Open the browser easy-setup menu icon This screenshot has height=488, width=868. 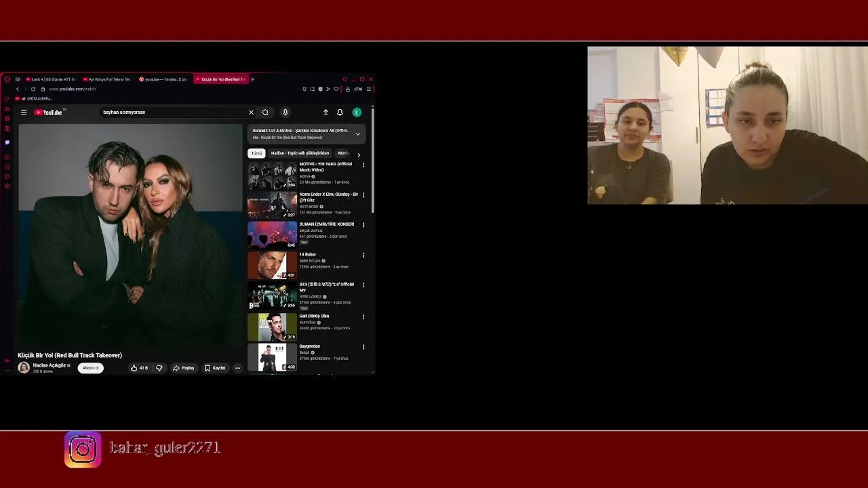pos(369,89)
